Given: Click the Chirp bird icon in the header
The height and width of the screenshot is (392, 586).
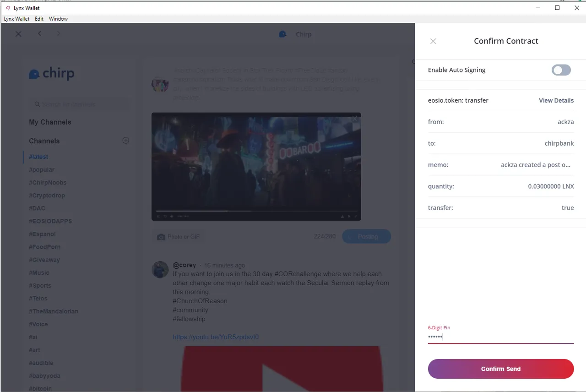Looking at the screenshot, I should pyautogui.click(x=283, y=34).
